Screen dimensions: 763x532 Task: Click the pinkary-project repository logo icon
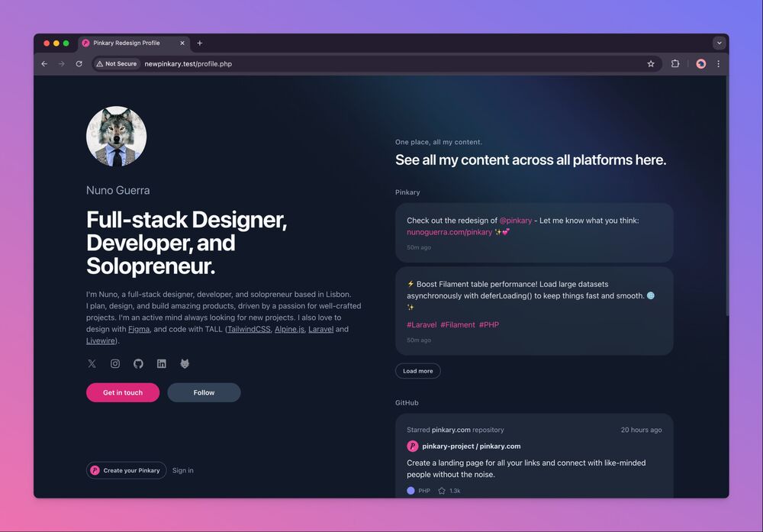(413, 446)
